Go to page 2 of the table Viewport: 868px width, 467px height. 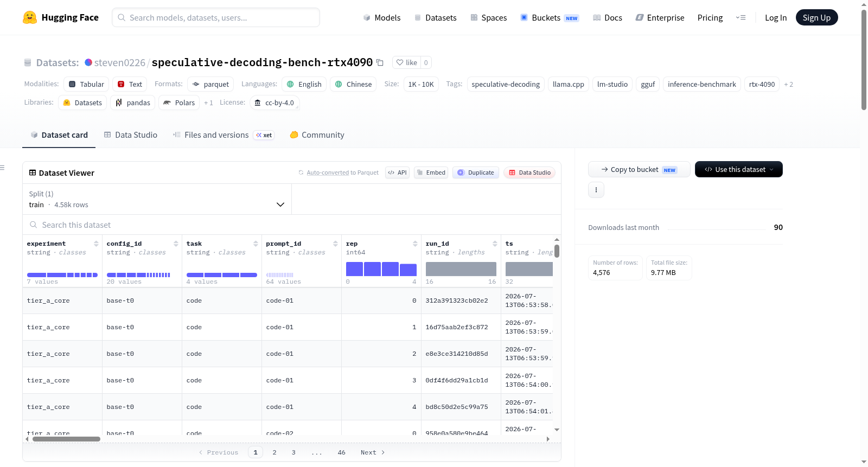(x=275, y=452)
